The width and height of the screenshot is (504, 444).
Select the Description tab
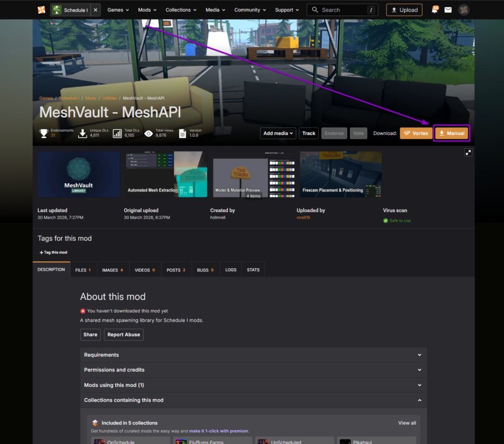point(51,269)
